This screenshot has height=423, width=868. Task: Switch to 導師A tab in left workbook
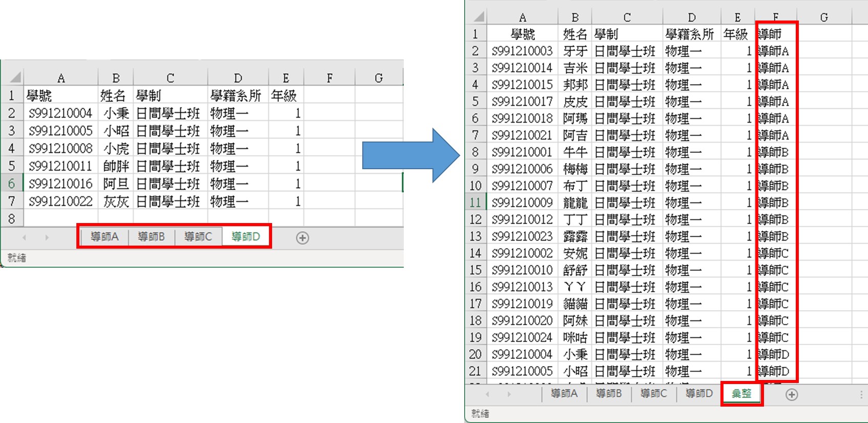click(105, 237)
